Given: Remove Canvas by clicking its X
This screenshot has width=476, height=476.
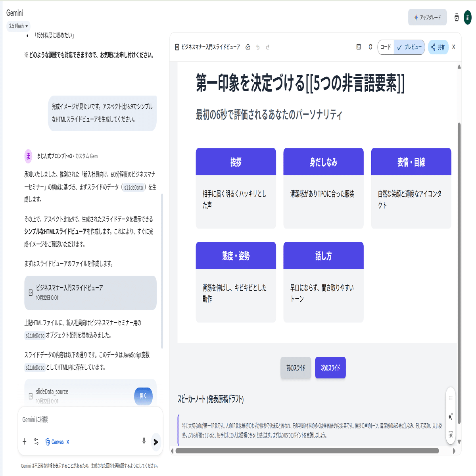Looking at the screenshot, I should pos(67,441).
